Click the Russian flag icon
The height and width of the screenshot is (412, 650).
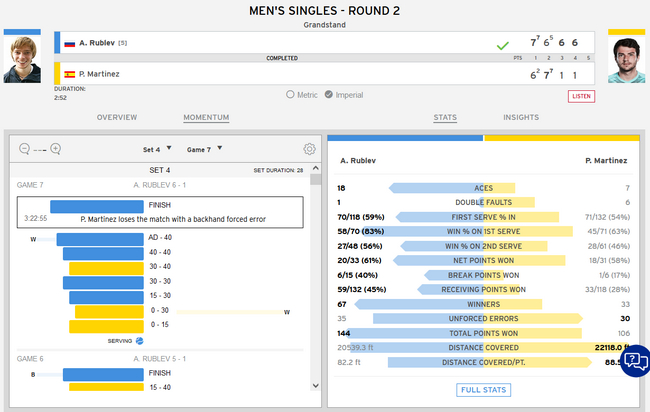[70, 44]
